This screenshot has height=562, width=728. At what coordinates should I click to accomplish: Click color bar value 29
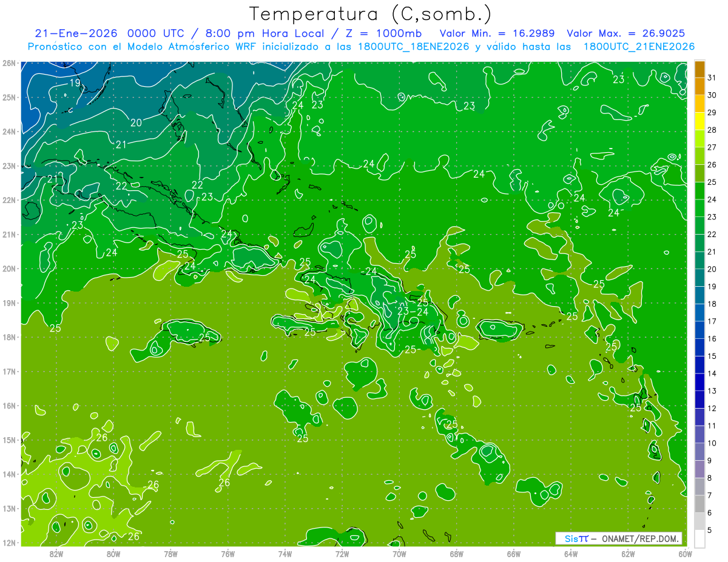coord(712,113)
